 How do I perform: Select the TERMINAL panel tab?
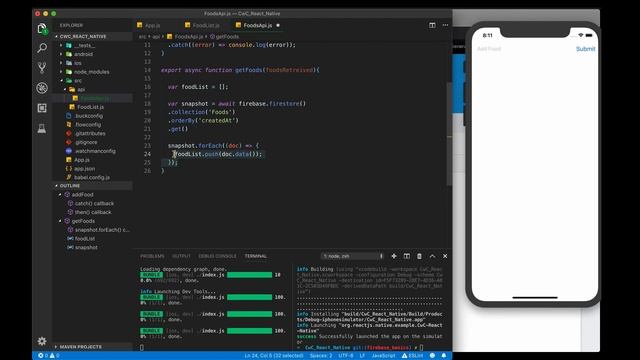click(x=256, y=256)
